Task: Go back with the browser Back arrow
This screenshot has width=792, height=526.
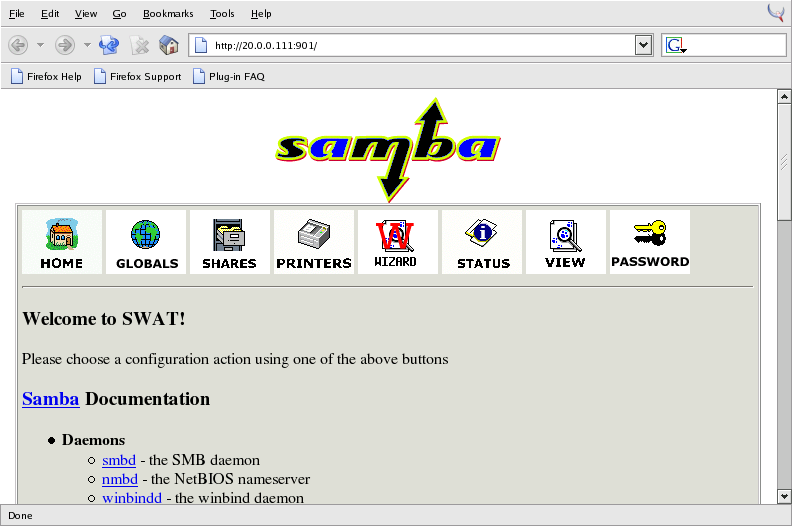Action: tap(18, 45)
